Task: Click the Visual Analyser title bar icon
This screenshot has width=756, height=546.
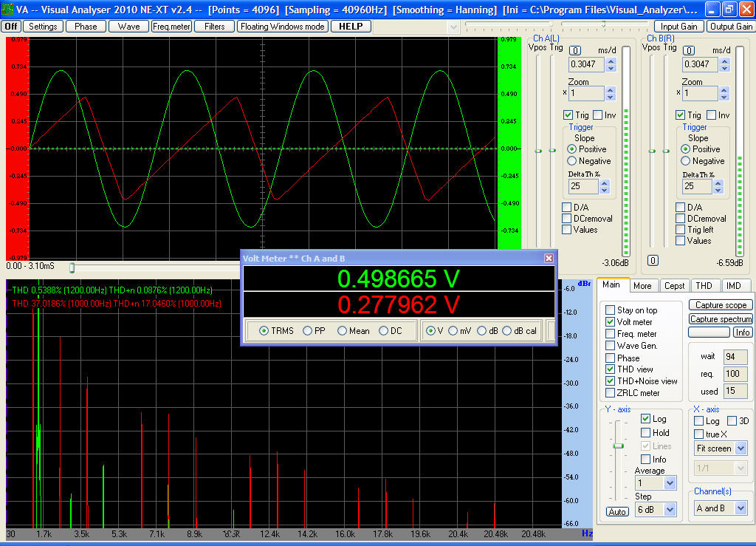Action: tap(7, 10)
